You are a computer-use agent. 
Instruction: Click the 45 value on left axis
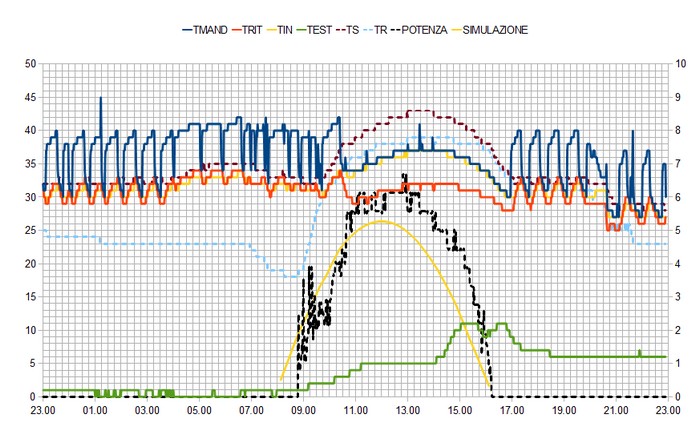pyautogui.click(x=30, y=97)
